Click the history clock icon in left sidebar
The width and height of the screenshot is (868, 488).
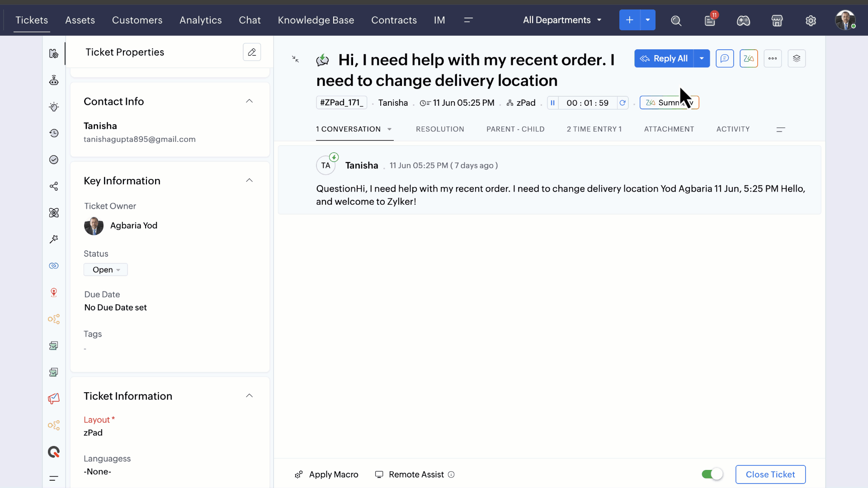click(x=54, y=133)
